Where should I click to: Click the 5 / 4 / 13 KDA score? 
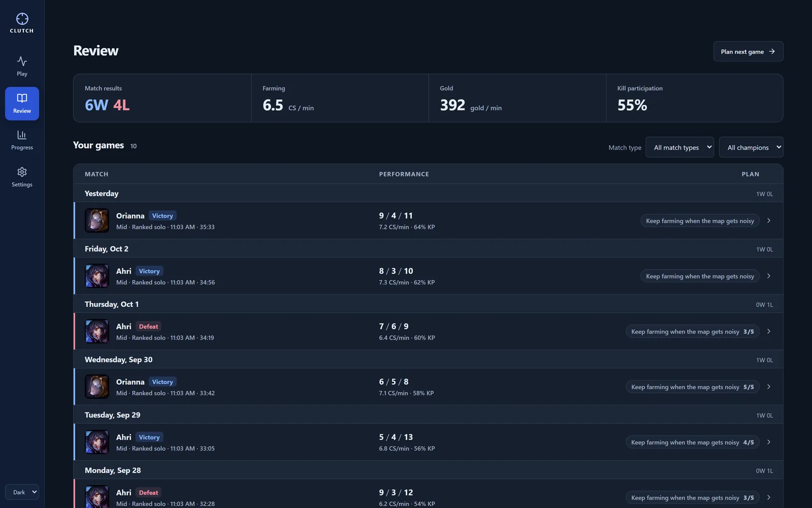396,437
